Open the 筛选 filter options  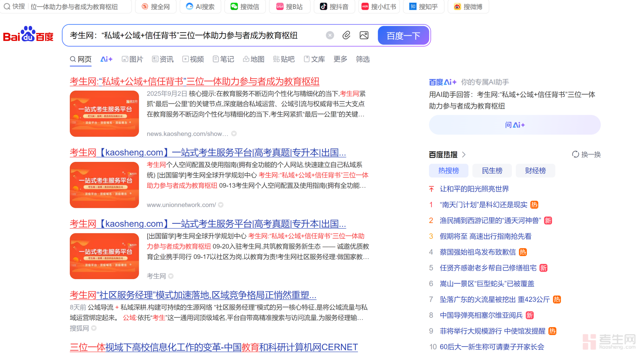[x=363, y=59]
